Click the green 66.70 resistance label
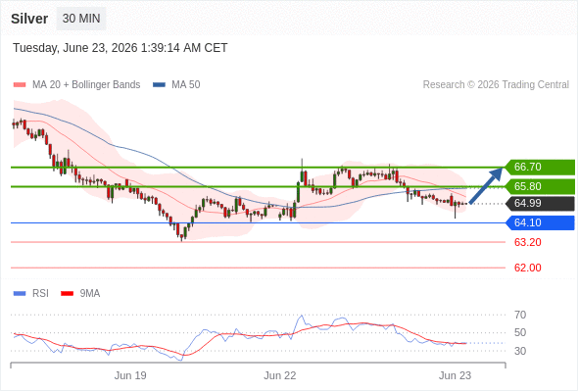This screenshot has height=392, width=578. pyautogui.click(x=540, y=167)
